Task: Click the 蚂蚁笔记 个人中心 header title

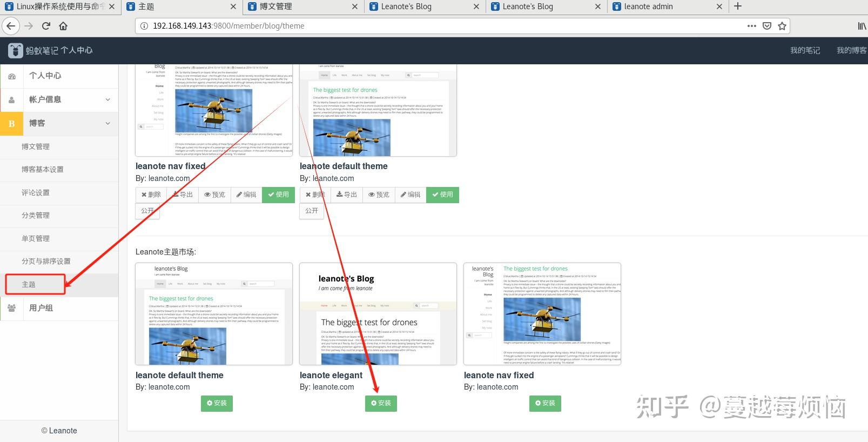Action: (59, 50)
